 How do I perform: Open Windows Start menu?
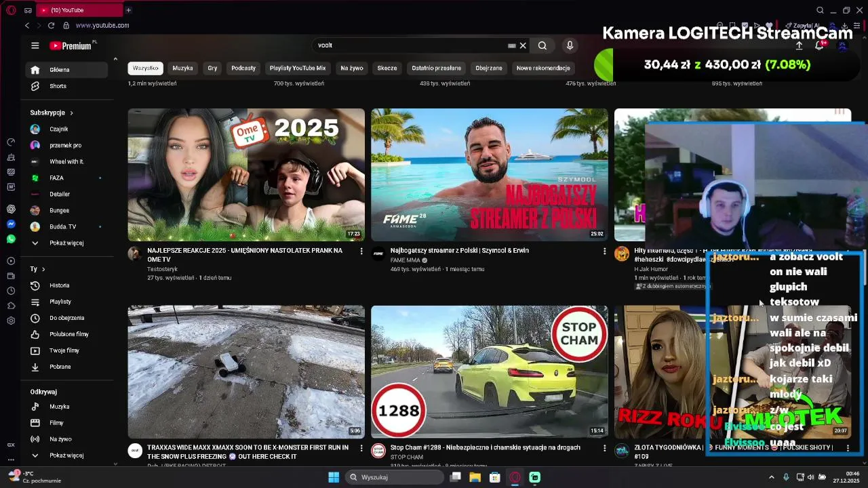(x=334, y=477)
